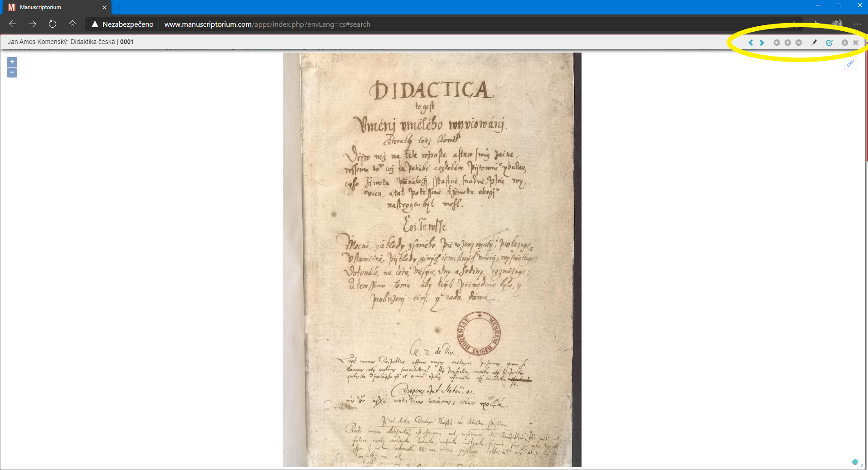Screen dimensions: 868x470
Task: Click the gray circled up arrow icon
Action: [788, 43]
